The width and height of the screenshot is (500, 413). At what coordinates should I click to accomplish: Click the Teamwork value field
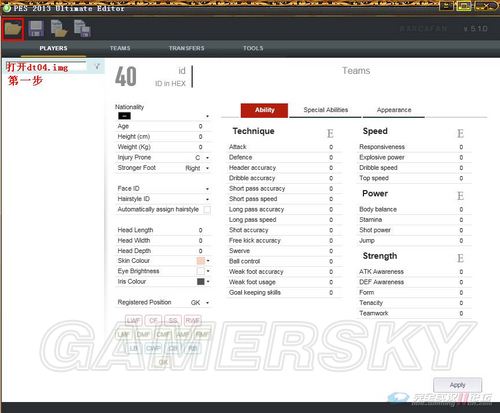[x=461, y=313]
